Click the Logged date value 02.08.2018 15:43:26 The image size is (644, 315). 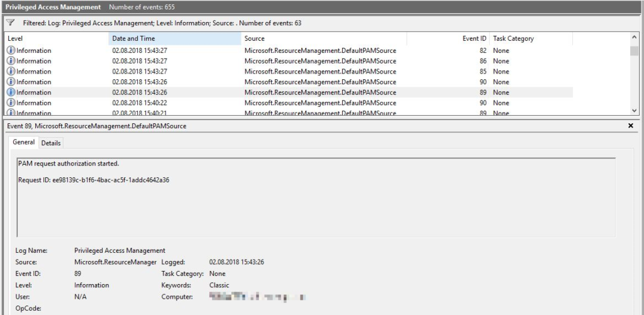(x=236, y=262)
